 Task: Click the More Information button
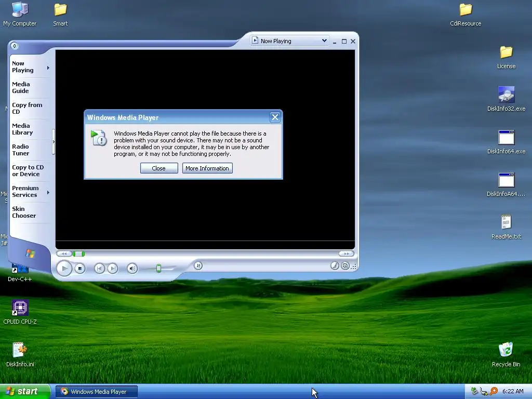tap(207, 168)
